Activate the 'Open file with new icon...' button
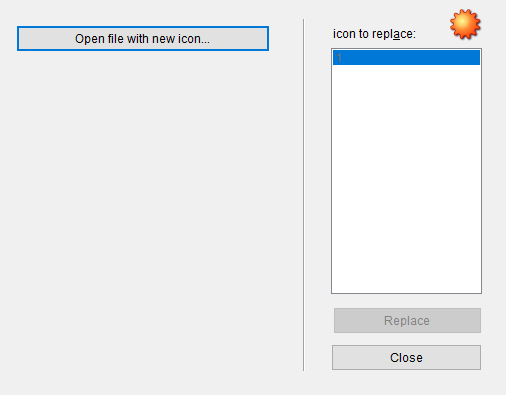This screenshot has height=395, width=506. coord(143,39)
